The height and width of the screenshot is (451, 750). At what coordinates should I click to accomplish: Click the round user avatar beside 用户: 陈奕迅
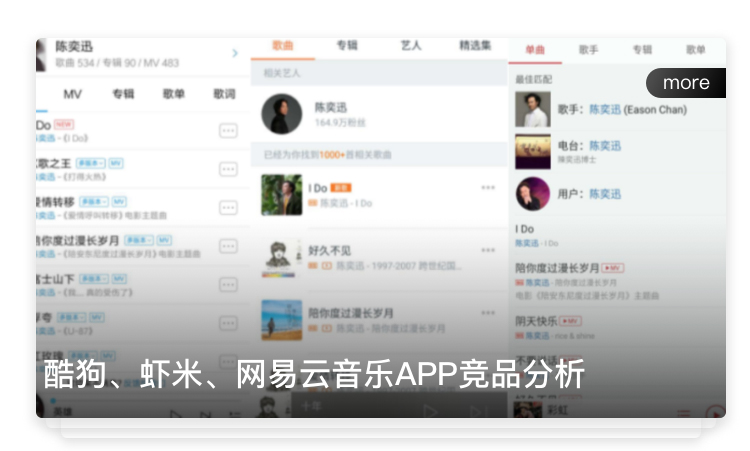pos(533,194)
